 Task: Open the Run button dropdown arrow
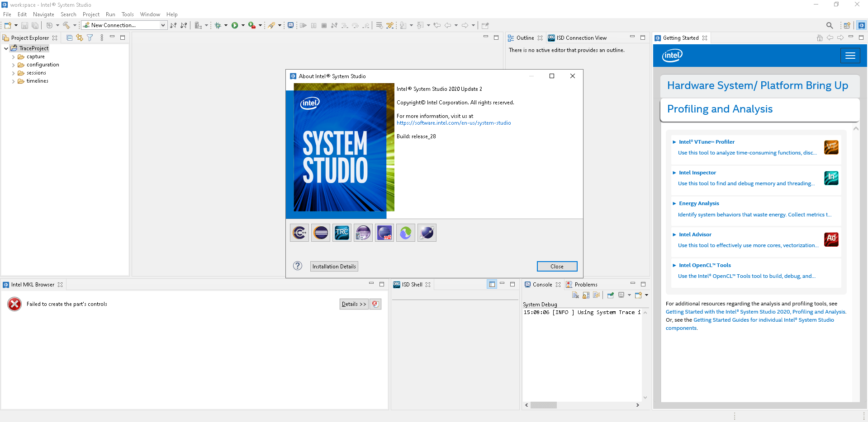point(243,25)
